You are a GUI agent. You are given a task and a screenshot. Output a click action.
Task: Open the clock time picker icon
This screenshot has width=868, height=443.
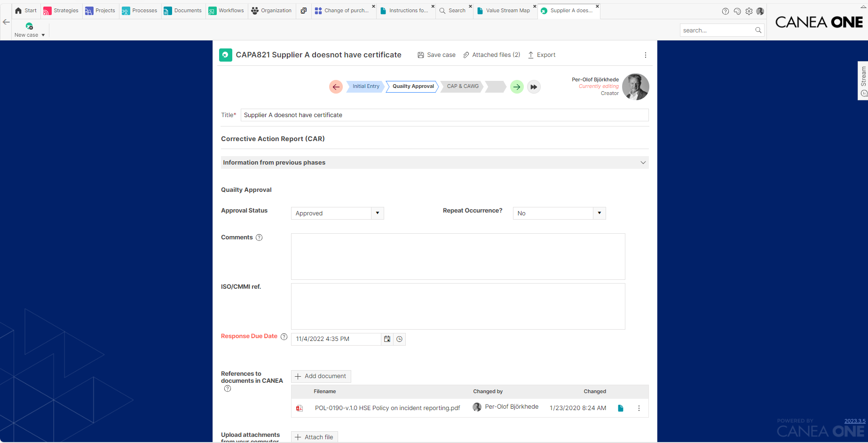coord(399,339)
